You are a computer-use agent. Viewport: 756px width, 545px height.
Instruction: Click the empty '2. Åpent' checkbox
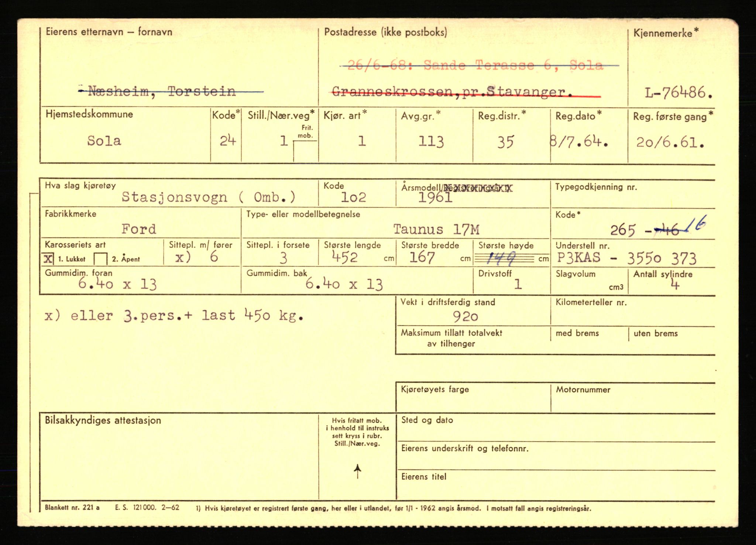point(100,259)
